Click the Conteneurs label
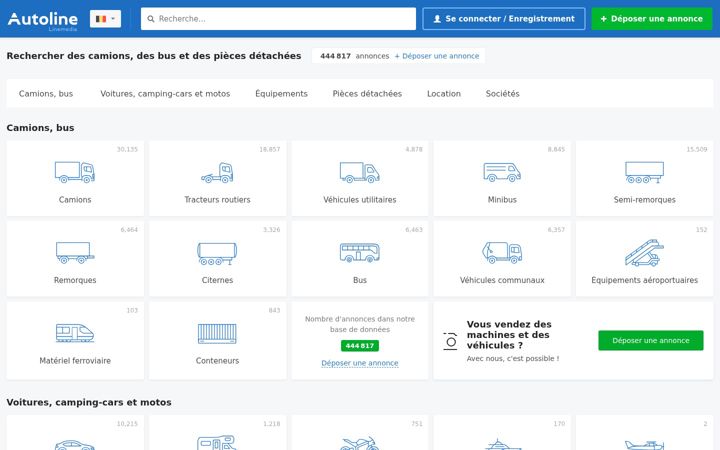This screenshot has height=450, width=720. (x=217, y=361)
